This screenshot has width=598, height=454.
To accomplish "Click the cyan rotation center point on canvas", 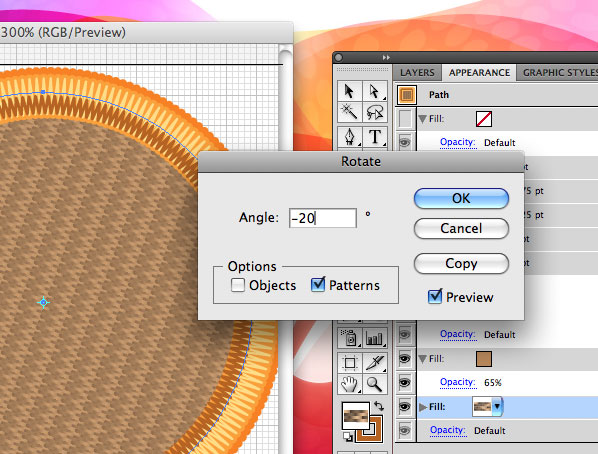I will pos(43,303).
